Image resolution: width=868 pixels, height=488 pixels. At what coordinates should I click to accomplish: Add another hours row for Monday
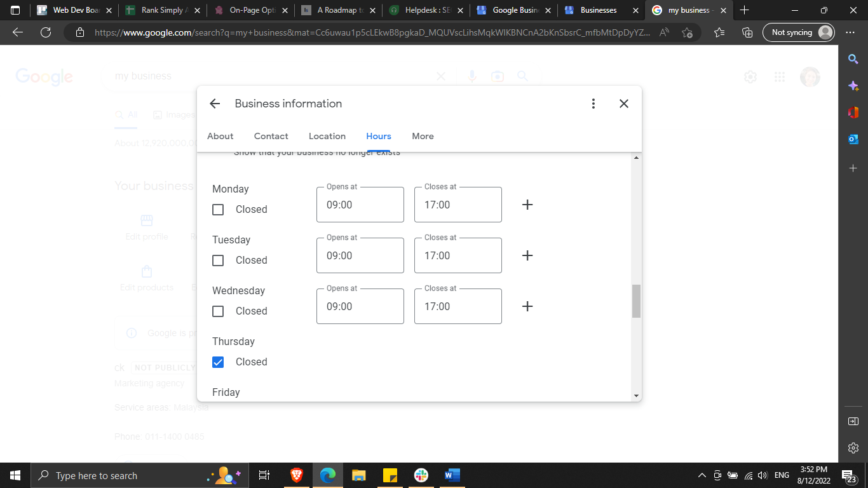pos(527,205)
